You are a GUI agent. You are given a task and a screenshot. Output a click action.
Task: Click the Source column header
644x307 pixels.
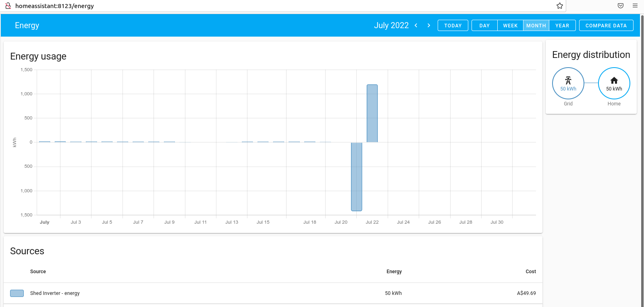38,272
